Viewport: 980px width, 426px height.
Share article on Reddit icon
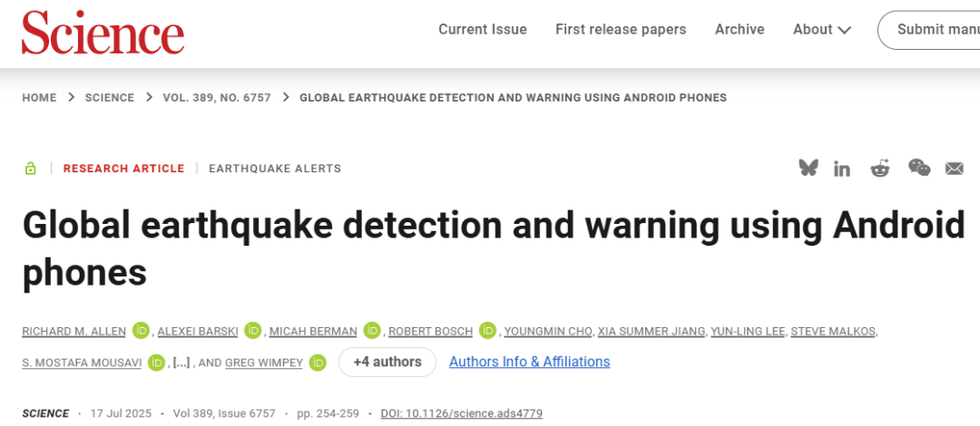click(x=880, y=168)
